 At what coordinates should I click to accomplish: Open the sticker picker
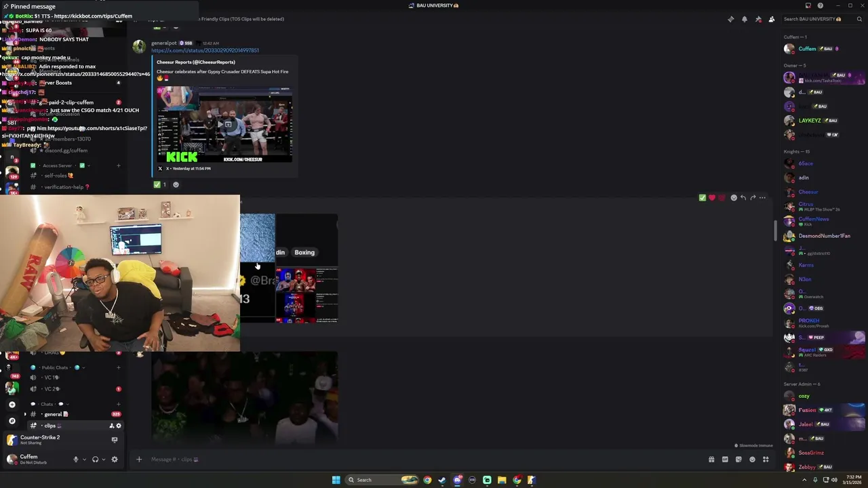[738, 460]
